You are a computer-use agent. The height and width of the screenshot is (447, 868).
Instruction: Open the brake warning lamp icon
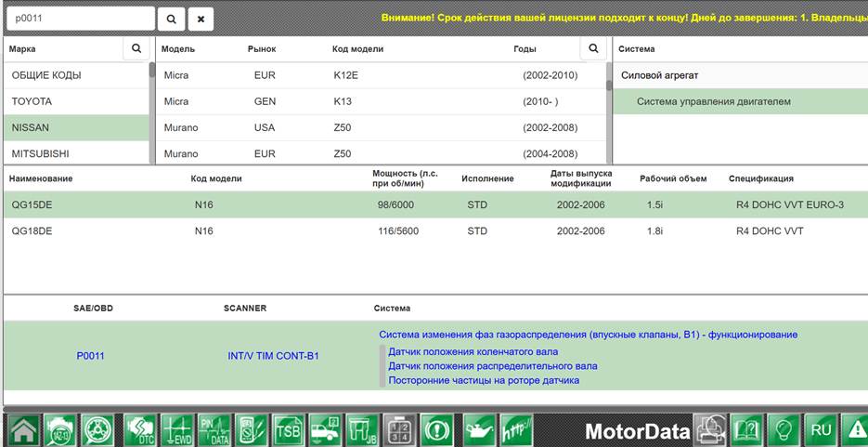tap(436, 430)
